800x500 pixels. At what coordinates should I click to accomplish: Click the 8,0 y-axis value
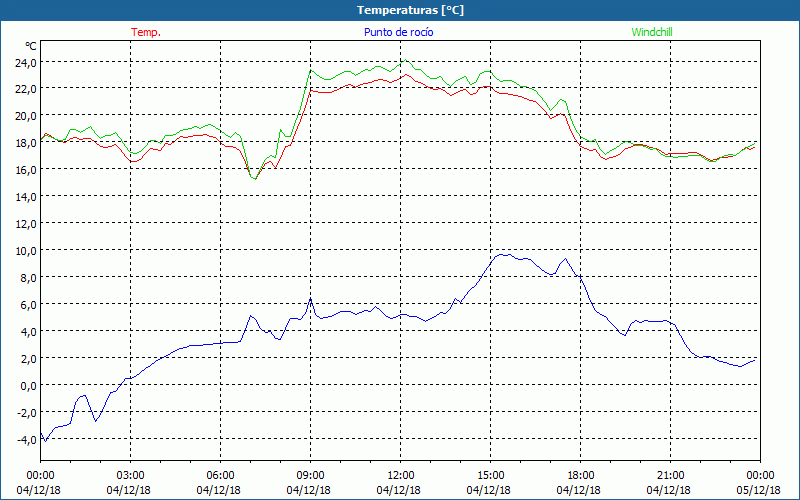29,279
